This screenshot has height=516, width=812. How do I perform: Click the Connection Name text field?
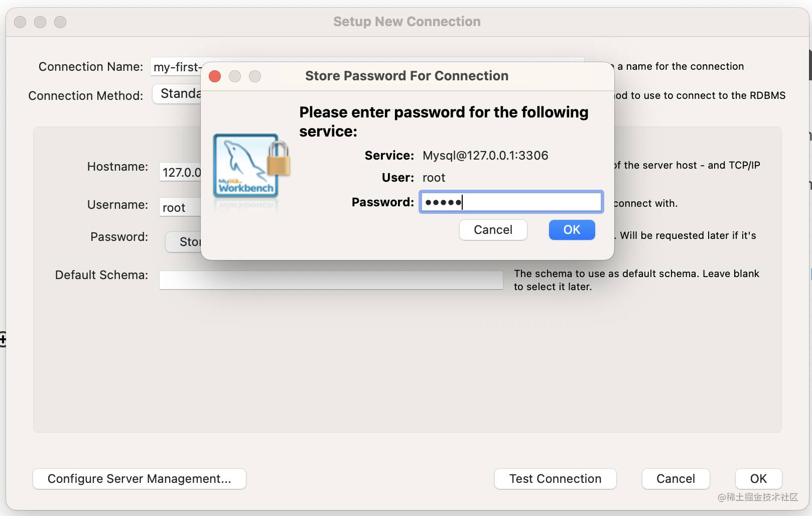176,67
